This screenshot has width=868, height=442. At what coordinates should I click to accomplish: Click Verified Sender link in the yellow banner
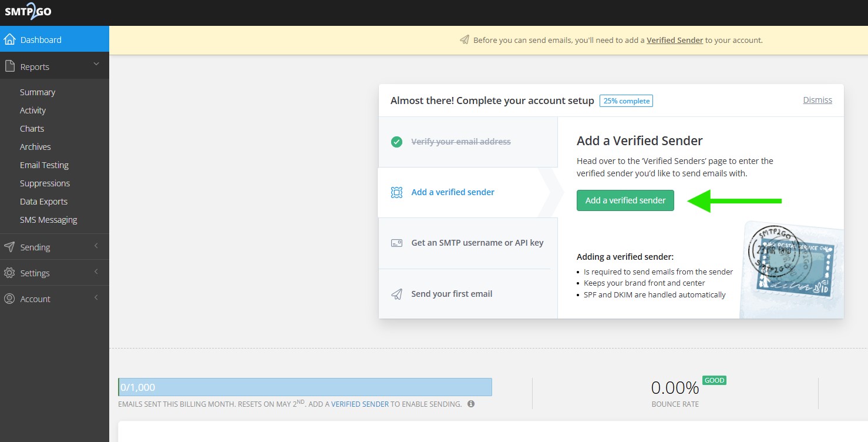(x=674, y=41)
